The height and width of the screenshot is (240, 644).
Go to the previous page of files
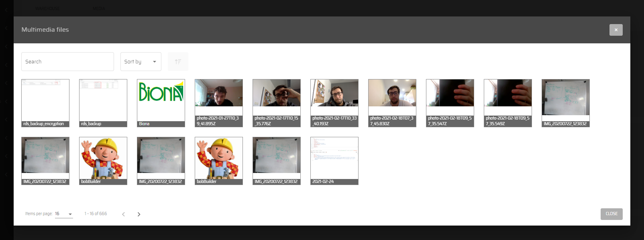point(124,214)
